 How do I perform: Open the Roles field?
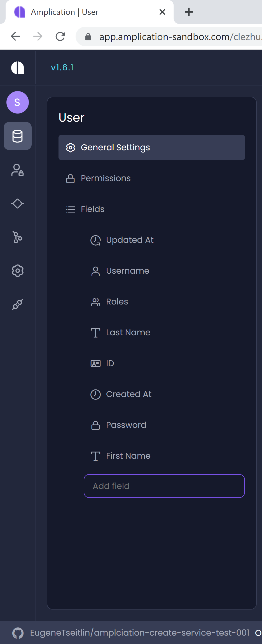pos(117,301)
